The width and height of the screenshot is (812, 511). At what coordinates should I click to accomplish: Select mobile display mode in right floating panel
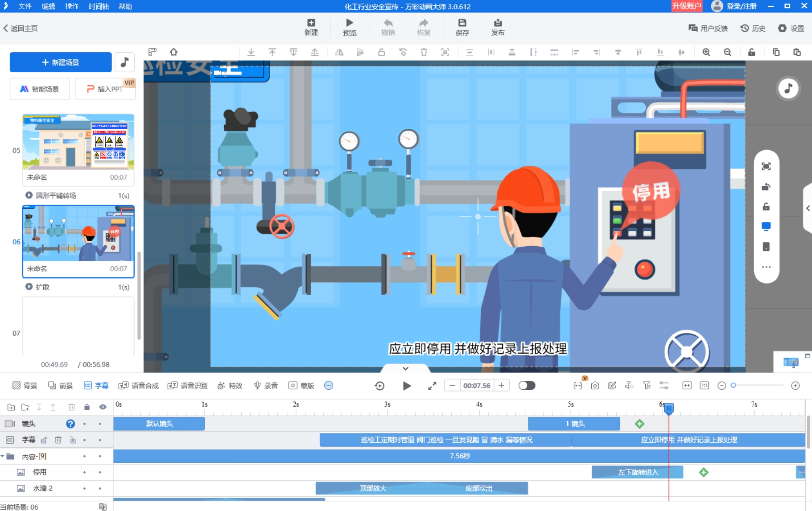pyautogui.click(x=766, y=247)
